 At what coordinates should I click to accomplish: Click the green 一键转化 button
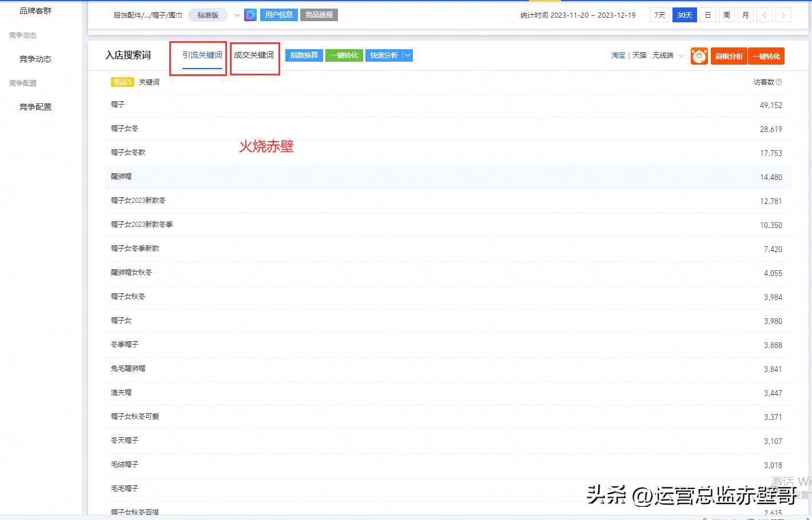344,55
